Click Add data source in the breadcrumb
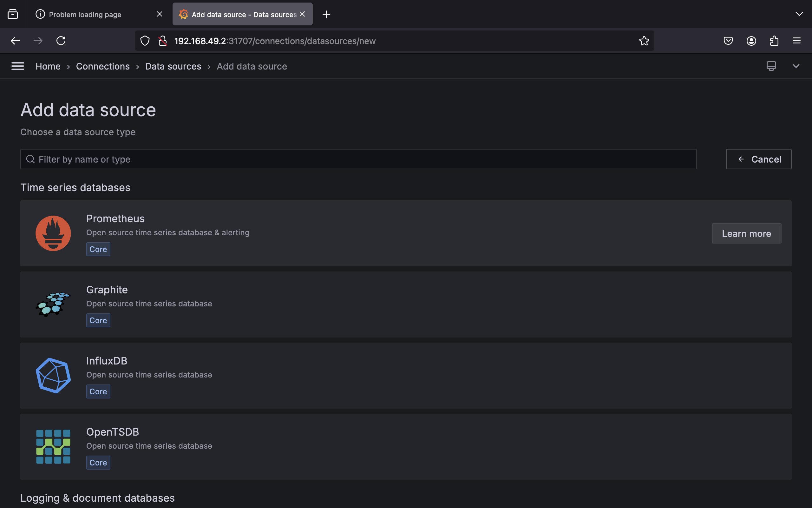 click(252, 67)
